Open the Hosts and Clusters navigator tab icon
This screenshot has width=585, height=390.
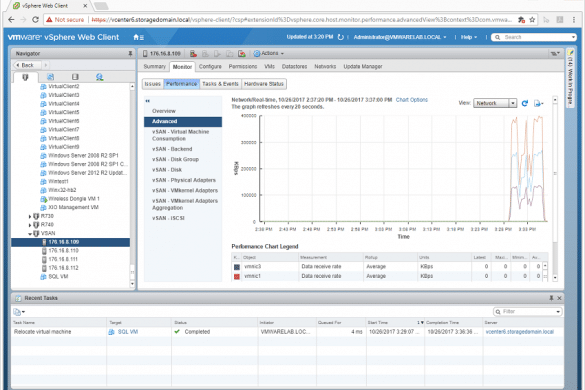(25, 77)
